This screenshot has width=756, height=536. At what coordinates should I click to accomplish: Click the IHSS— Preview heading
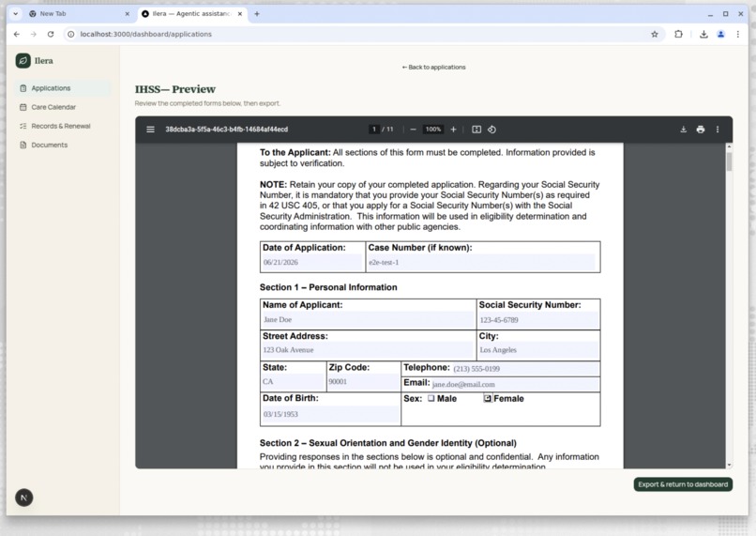click(x=175, y=89)
